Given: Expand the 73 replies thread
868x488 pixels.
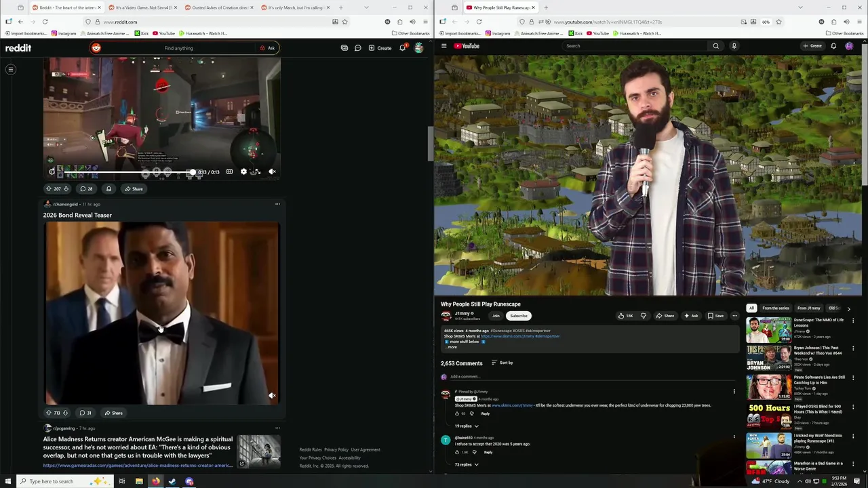Looking at the screenshot, I should (x=466, y=465).
